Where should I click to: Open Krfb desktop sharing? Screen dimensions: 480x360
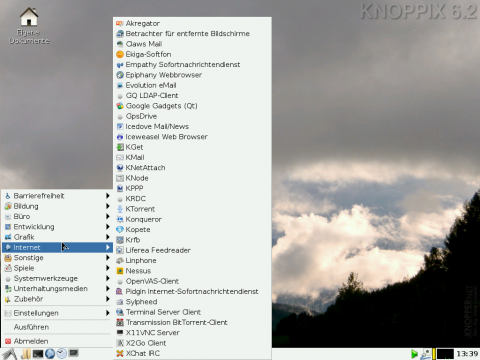(192, 240)
